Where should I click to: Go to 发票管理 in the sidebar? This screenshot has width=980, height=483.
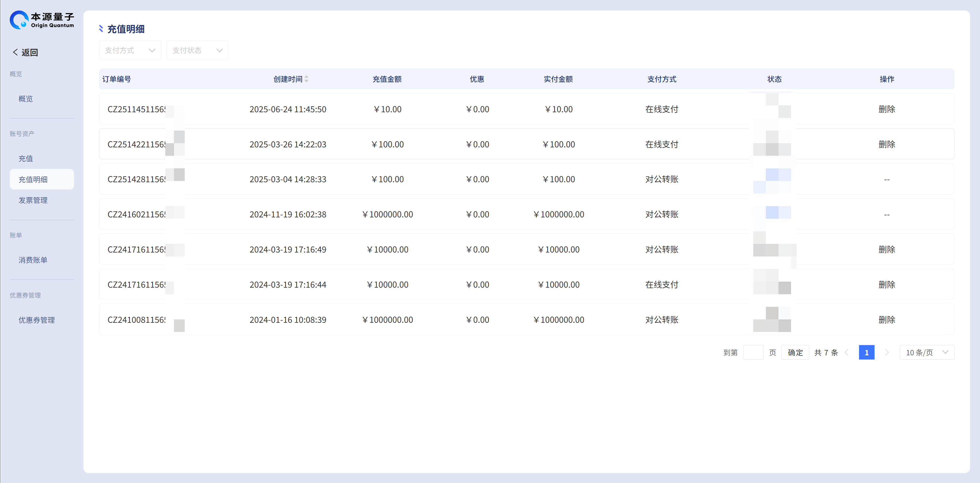point(33,200)
